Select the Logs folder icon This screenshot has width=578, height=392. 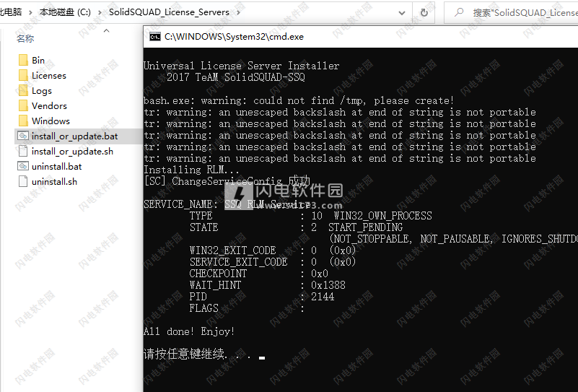point(23,90)
